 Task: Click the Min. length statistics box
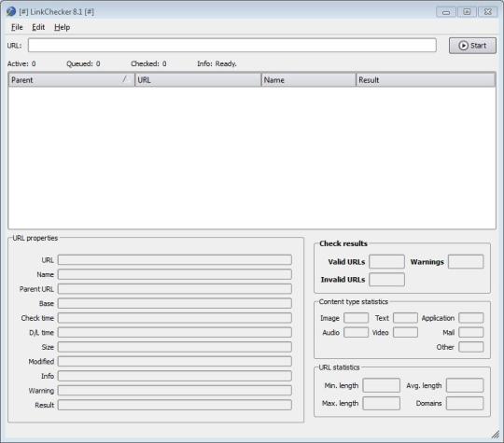click(x=382, y=385)
